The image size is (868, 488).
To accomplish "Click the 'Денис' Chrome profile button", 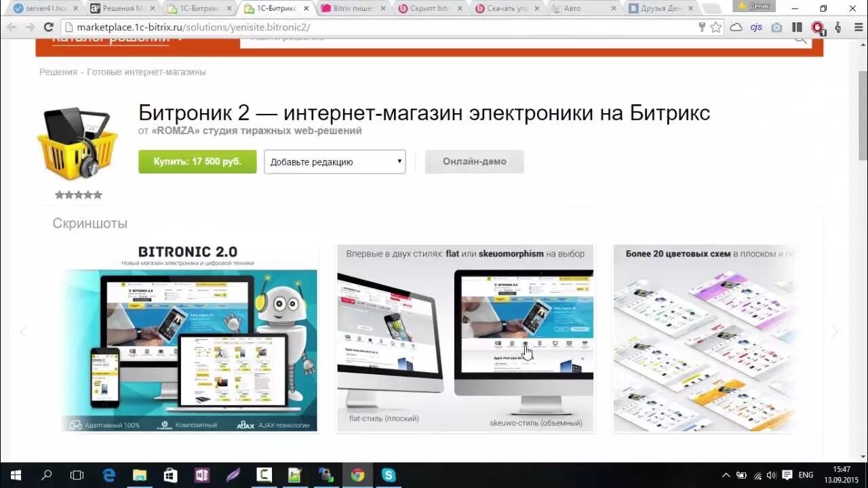I will tap(754, 6).
